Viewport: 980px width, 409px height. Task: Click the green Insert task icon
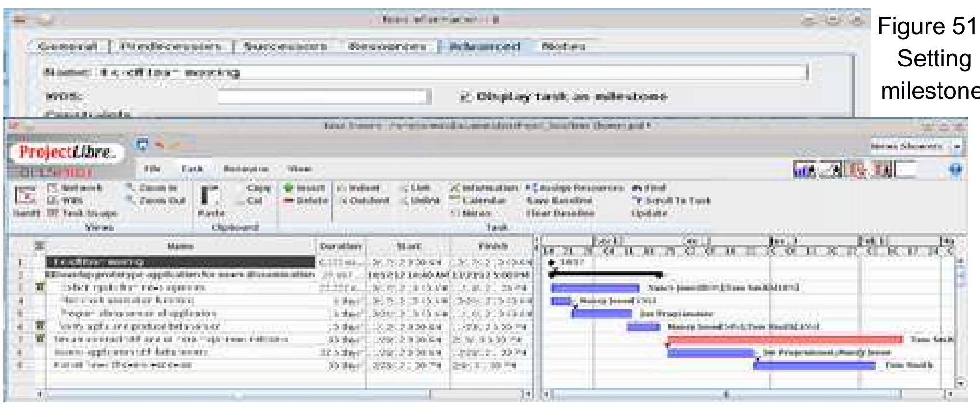pyautogui.click(x=289, y=187)
